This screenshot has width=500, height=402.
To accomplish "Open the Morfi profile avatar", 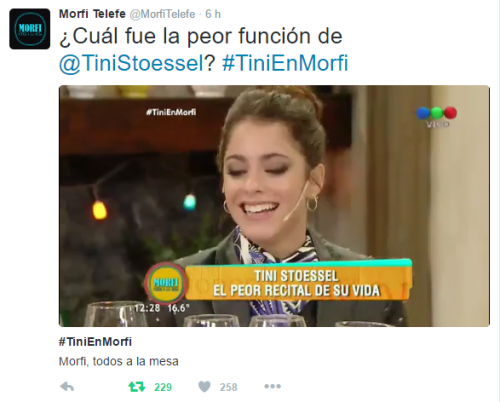I will click(30, 29).
